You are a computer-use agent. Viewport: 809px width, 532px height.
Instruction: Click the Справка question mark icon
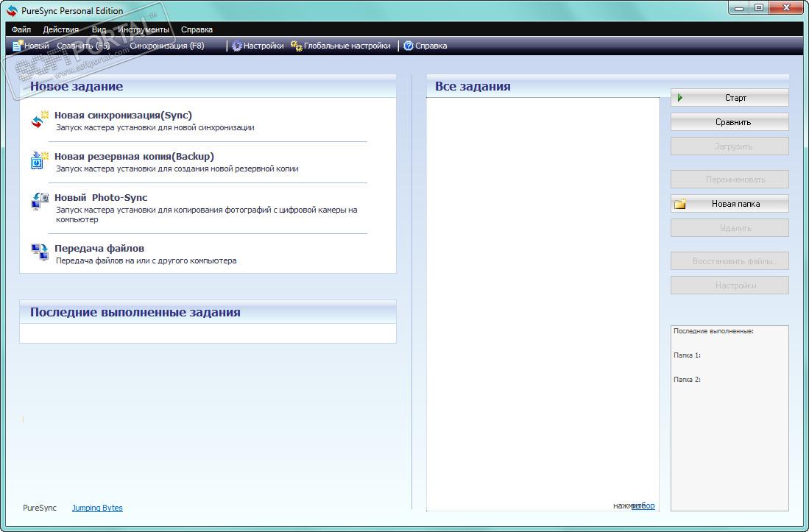409,46
